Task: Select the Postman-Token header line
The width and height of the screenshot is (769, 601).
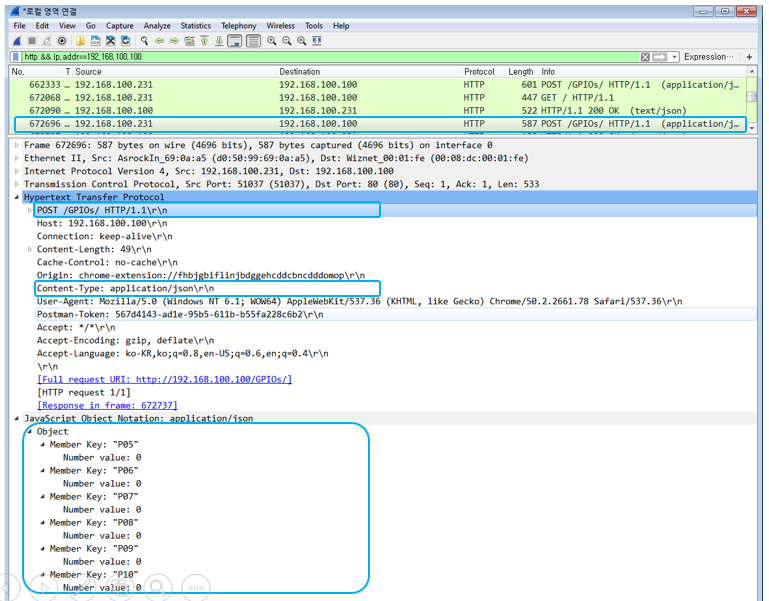Action: click(x=180, y=314)
